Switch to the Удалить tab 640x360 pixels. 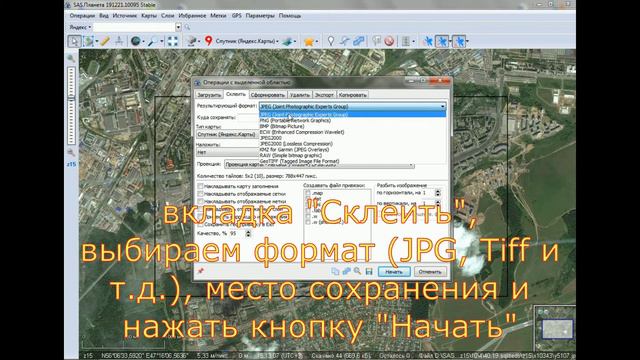(300, 95)
